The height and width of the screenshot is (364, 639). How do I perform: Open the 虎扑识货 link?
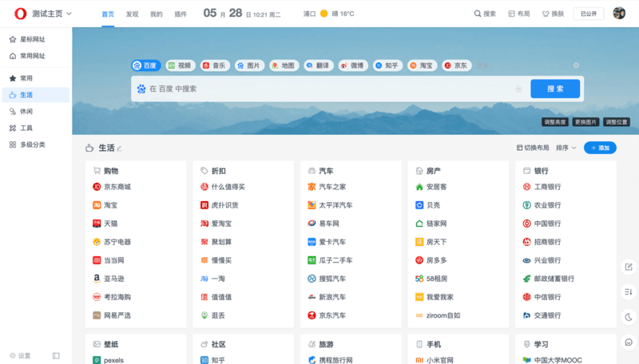pos(219,205)
